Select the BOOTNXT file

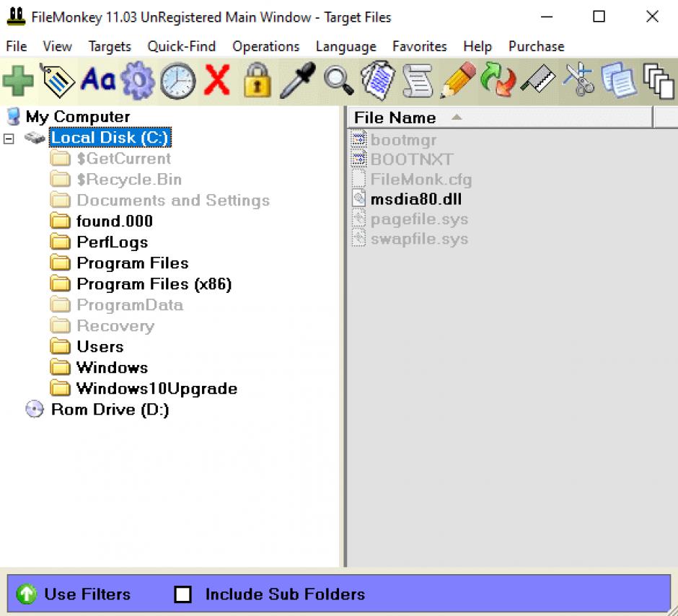[412, 159]
